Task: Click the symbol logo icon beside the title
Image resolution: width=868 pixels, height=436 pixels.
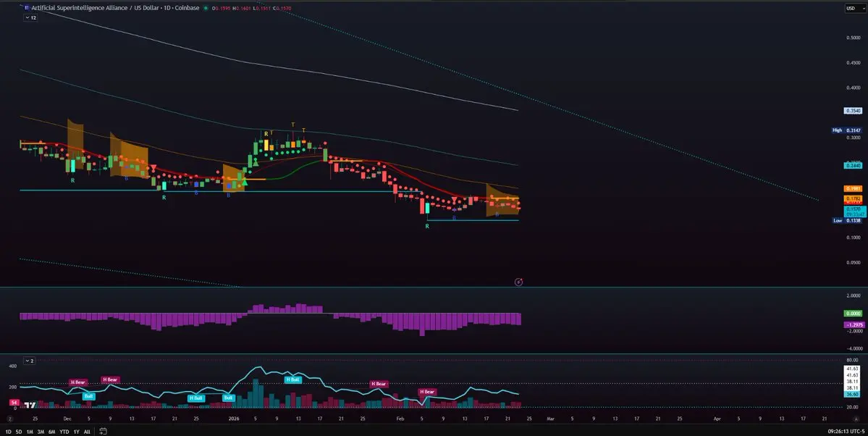Action: (27, 8)
